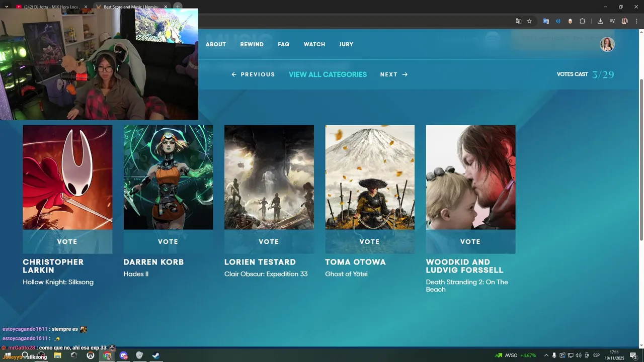Vote for Christopher Larkin
Image resolution: width=644 pixels, height=362 pixels.
(x=67, y=242)
